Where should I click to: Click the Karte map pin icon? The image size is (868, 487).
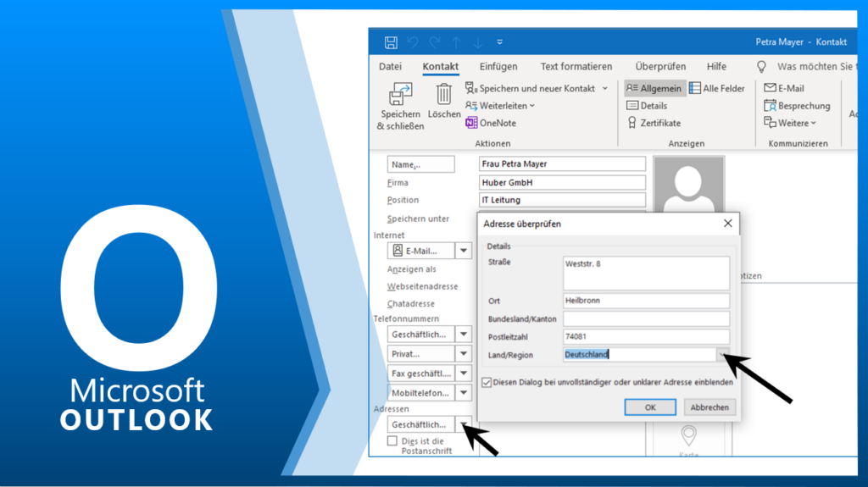pos(688,436)
